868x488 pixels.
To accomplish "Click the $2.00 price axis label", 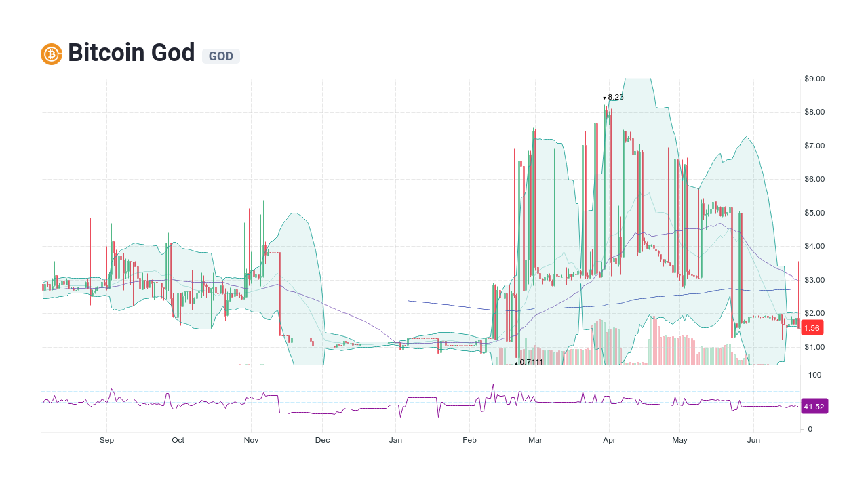I will [x=814, y=313].
